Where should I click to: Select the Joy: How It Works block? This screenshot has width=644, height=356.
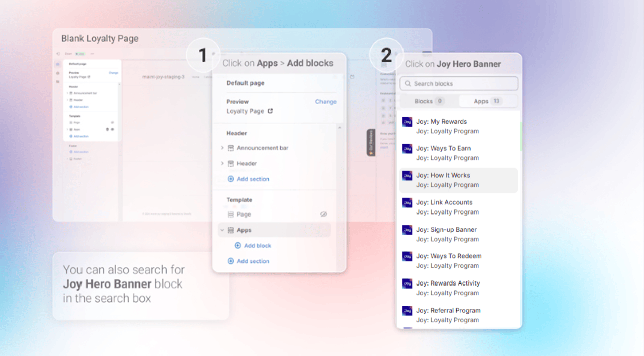point(459,180)
